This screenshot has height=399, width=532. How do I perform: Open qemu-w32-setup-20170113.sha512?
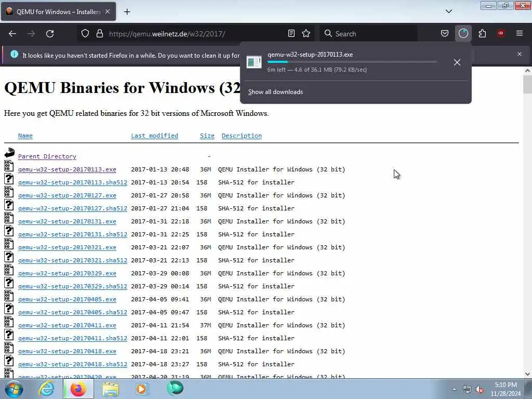pos(73,182)
